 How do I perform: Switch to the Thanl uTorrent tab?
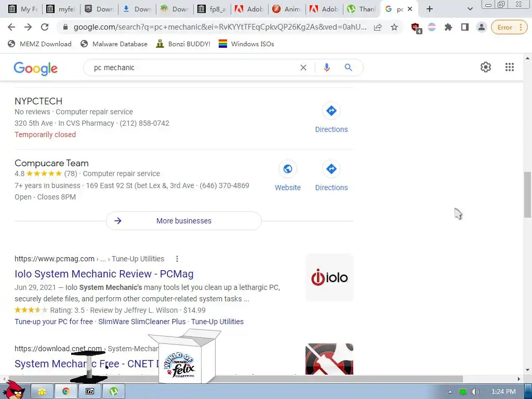coord(362,9)
